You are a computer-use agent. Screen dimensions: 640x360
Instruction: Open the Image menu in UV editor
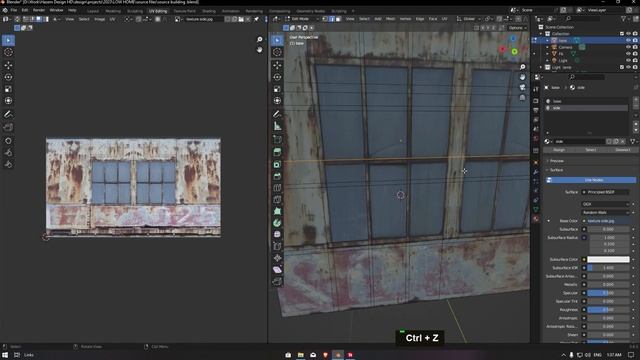point(100,19)
